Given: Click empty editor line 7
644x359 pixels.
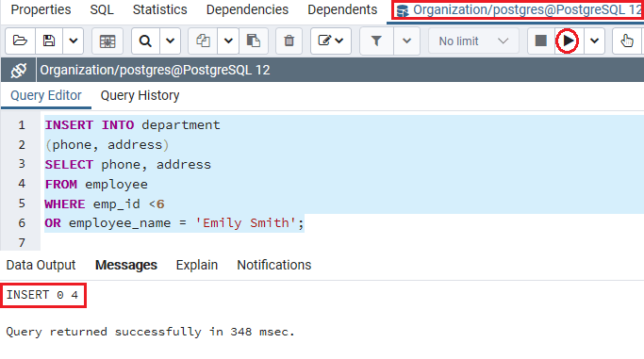Looking at the screenshot, I should coord(342,242).
